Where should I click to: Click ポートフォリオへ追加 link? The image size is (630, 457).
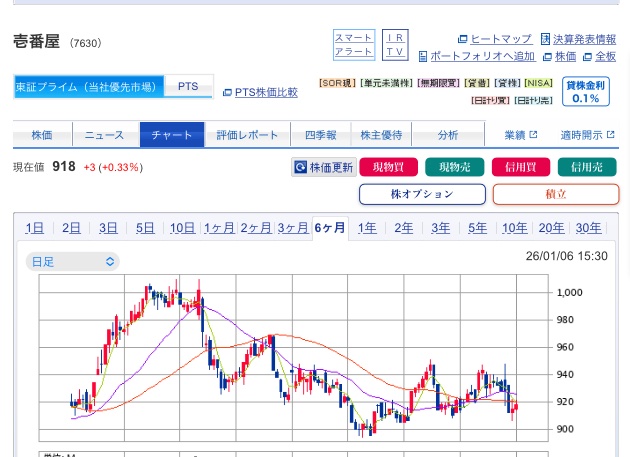(x=477, y=56)
